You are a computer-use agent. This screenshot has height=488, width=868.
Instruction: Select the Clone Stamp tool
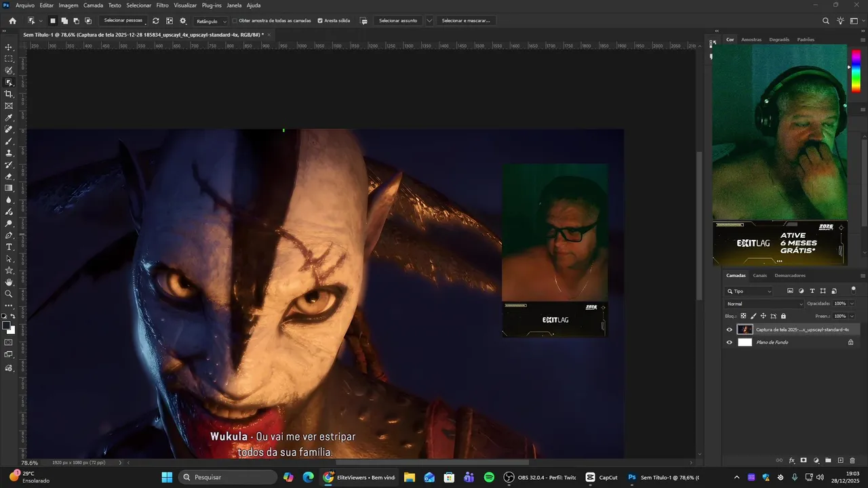9,153
